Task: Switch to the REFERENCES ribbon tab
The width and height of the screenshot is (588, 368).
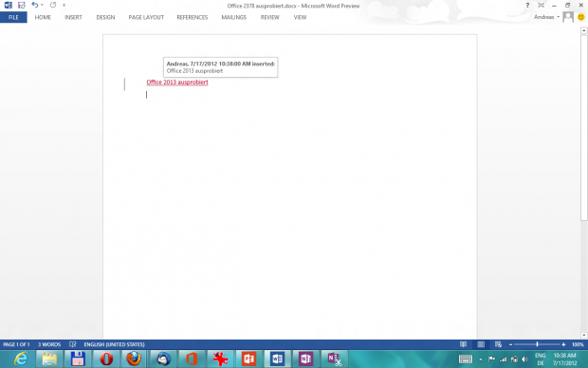Action: (x=192, y=17)
